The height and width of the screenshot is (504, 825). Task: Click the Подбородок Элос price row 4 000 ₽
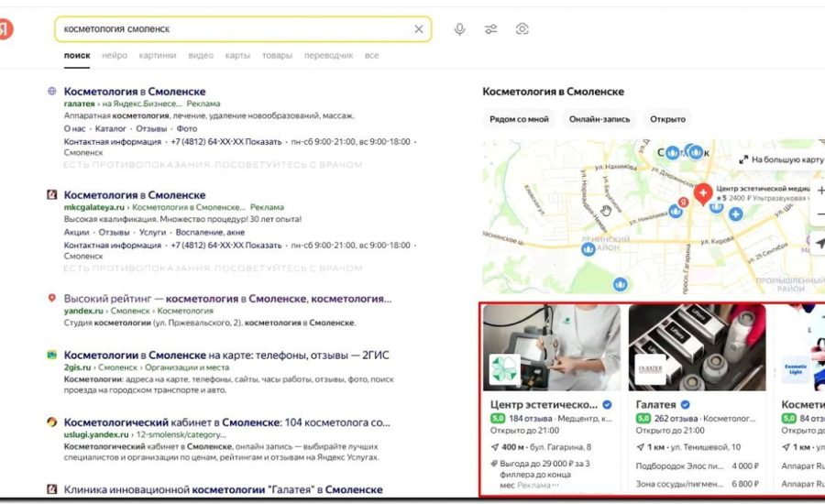coord(698,466)
